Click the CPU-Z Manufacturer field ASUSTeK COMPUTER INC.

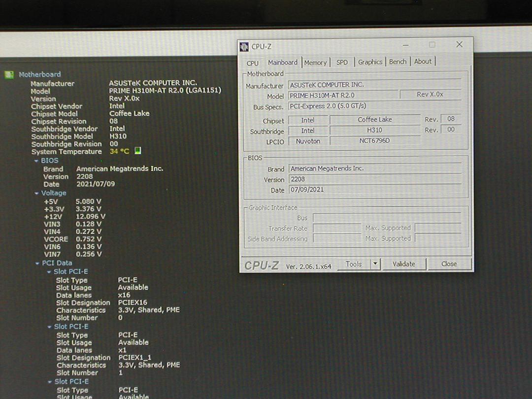[374, 85]
